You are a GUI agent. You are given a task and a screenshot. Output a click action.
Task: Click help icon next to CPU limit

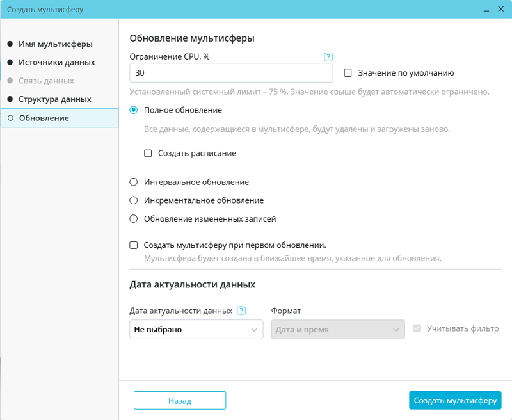328,57
